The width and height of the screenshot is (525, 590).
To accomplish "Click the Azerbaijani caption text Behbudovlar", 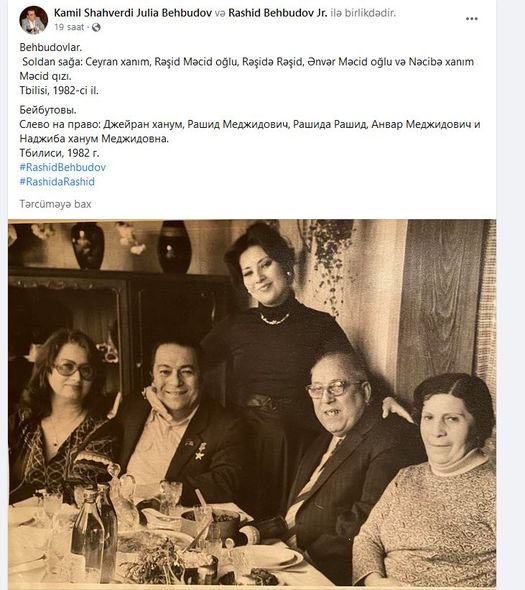I will coord(50,47).
